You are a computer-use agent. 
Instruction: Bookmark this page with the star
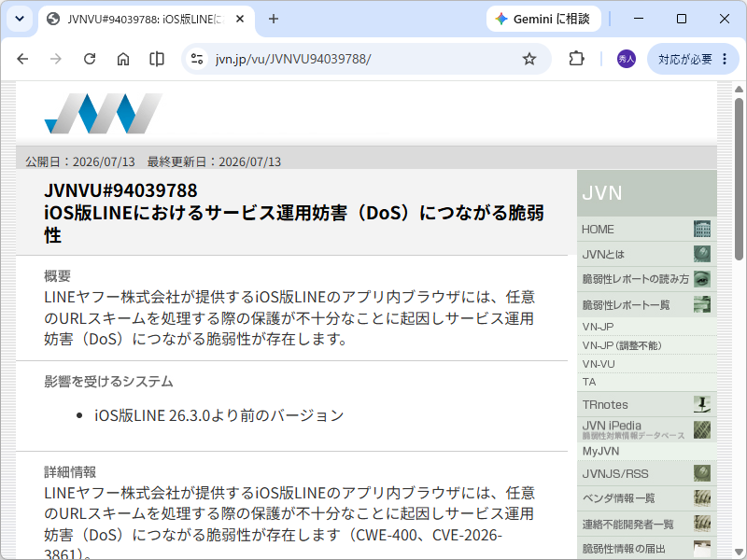[529, 59]
